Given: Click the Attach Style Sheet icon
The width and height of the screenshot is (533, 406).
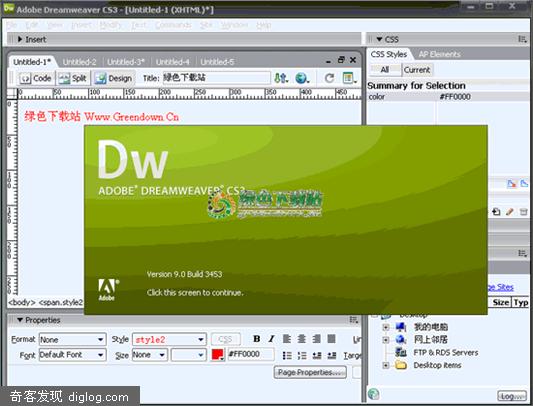Looking at the screenshot, I should [496, 212].
